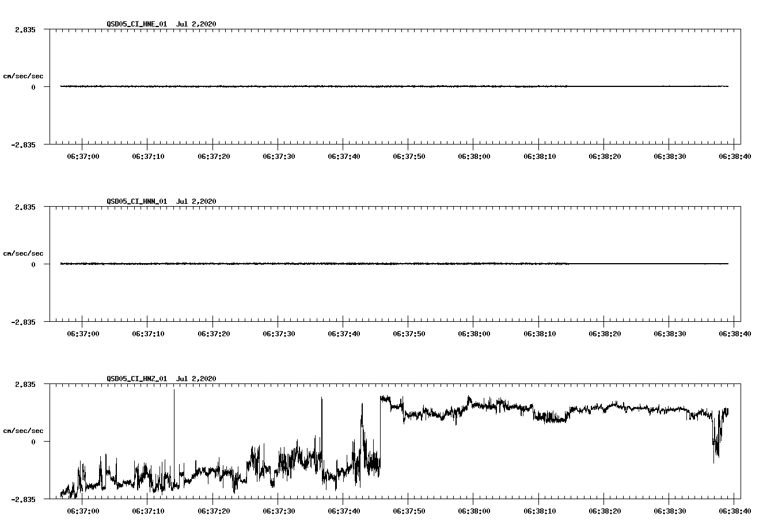
Task: Click 06:37:00 time label under HNZ plot
Action: point(83,511)
